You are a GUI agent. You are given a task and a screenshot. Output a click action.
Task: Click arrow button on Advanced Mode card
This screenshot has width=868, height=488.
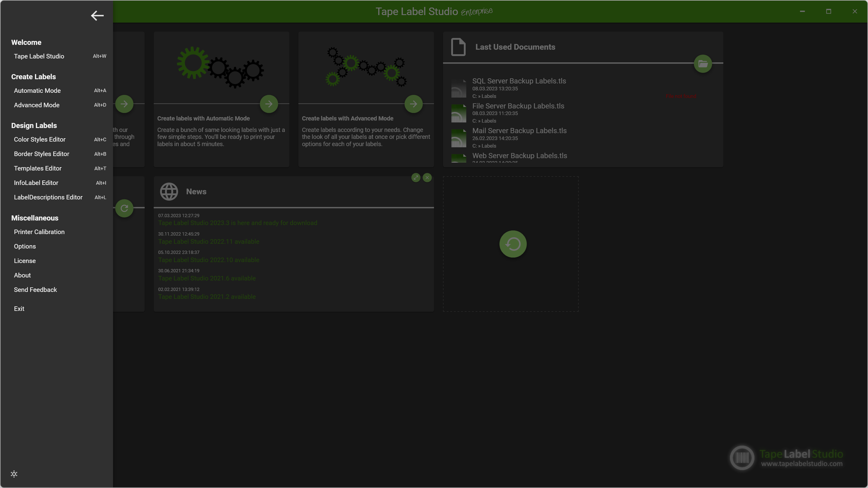point(414,104)
